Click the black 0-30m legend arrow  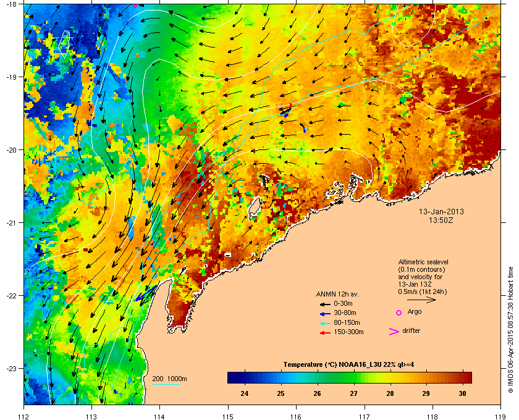(x=325, y=304)
